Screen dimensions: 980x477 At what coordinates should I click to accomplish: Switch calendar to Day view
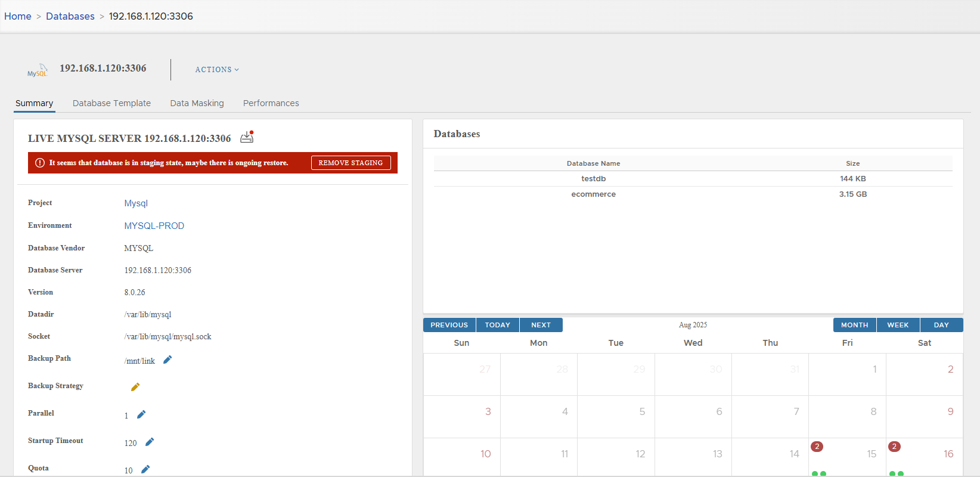tap(941, 325)
